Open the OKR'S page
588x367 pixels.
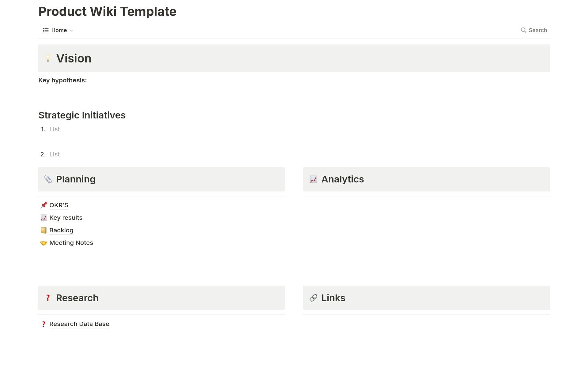click(x=58, y=205)
